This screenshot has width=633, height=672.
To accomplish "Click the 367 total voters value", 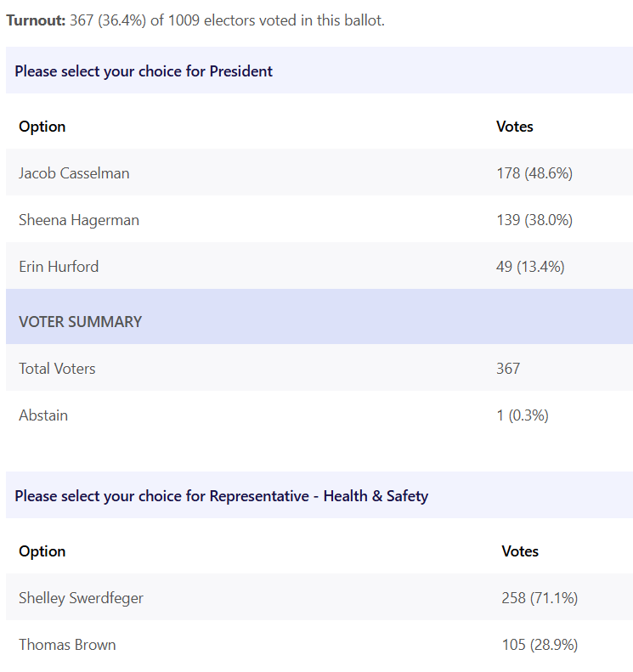I will (508, 369).
